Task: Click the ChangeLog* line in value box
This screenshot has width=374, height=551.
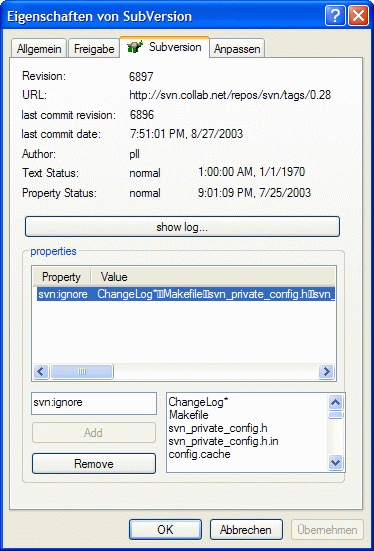Action: [x=199, y=402]
